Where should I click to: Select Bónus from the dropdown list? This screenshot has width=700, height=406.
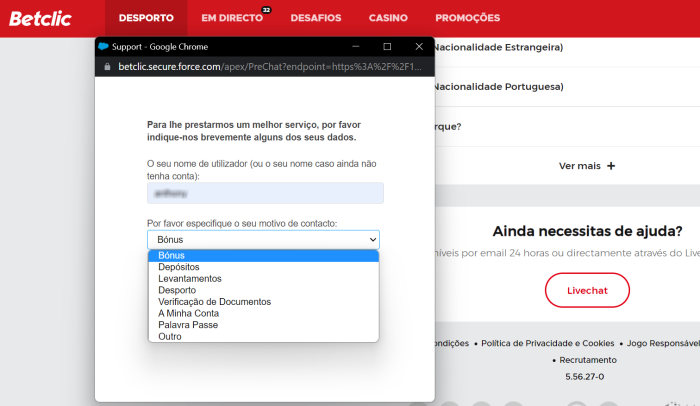coord(263,255)
